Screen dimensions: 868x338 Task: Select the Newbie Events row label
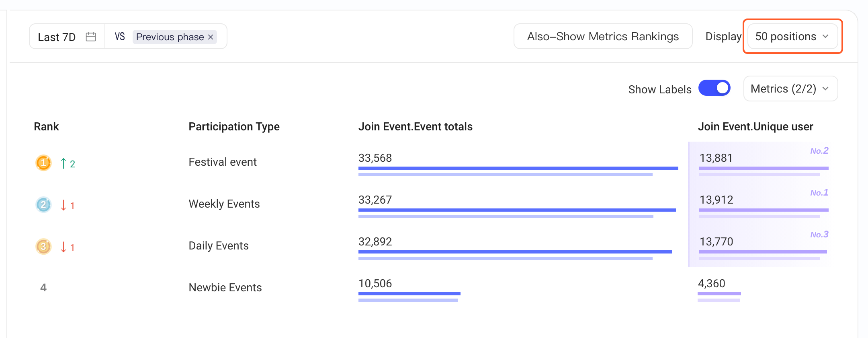pos(225,287)
